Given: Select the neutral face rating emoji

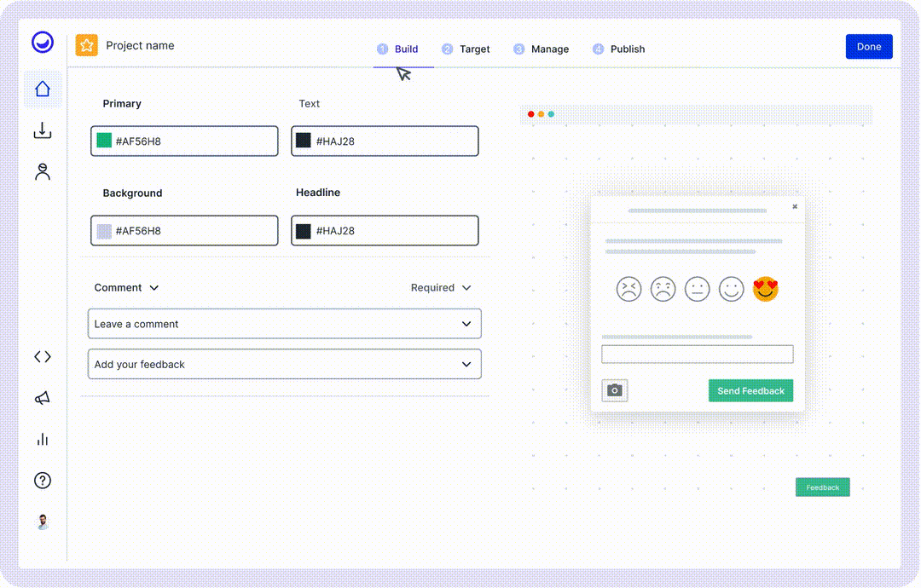Looking at the screenshot, I should click(x=697, y=289).
